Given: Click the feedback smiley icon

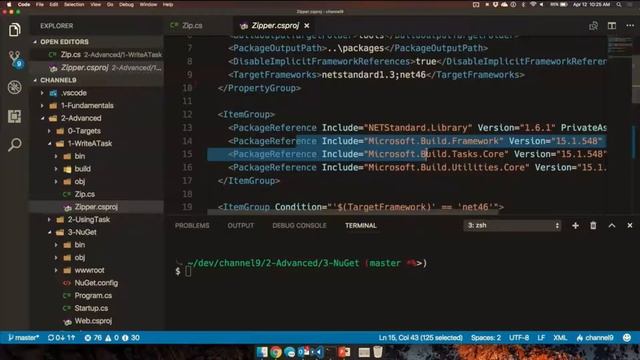Looking at the screenshot, I should (627, 338).
